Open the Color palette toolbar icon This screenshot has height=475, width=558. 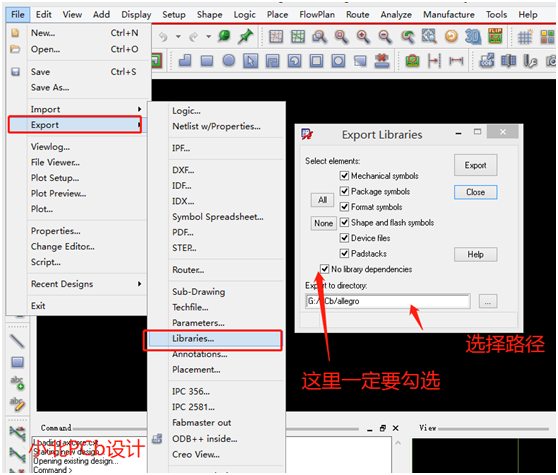[547, 37]
